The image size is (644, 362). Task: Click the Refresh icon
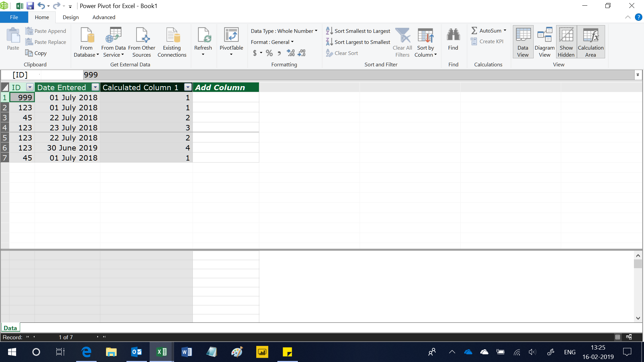[x=203, y=42]
